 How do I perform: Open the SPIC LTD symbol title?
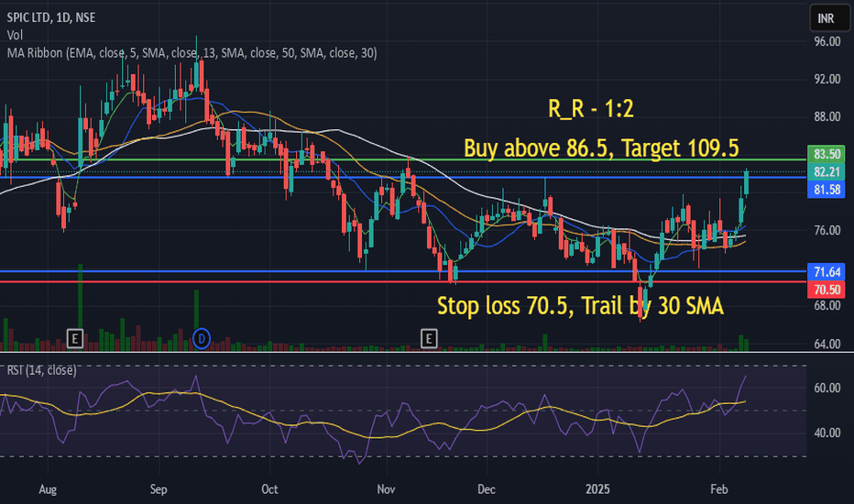pos(51,17)
